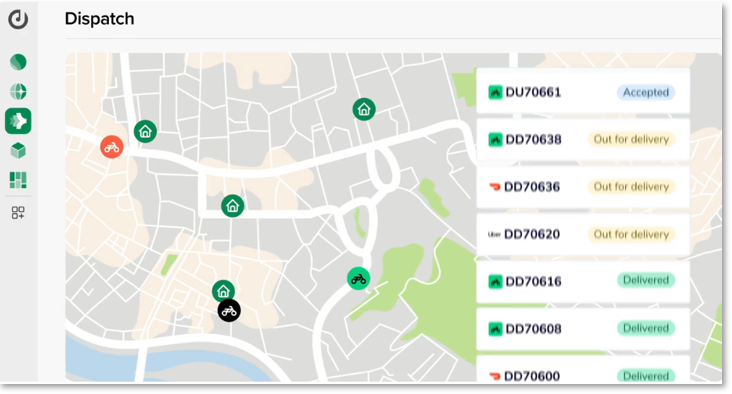This screenshot has width=732, height=394.
Task: Click the orange scooter marker on map
Action: [112, 147]
